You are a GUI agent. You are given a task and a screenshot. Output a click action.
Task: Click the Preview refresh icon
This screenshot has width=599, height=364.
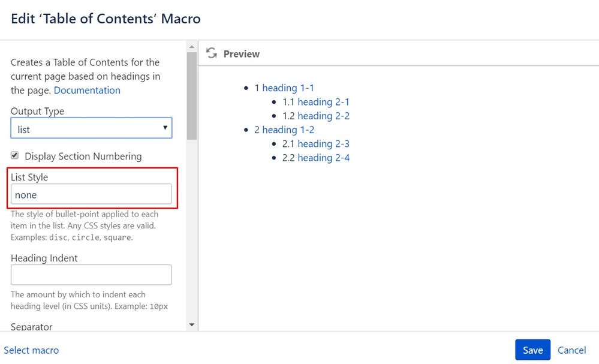tap(211, 53)
